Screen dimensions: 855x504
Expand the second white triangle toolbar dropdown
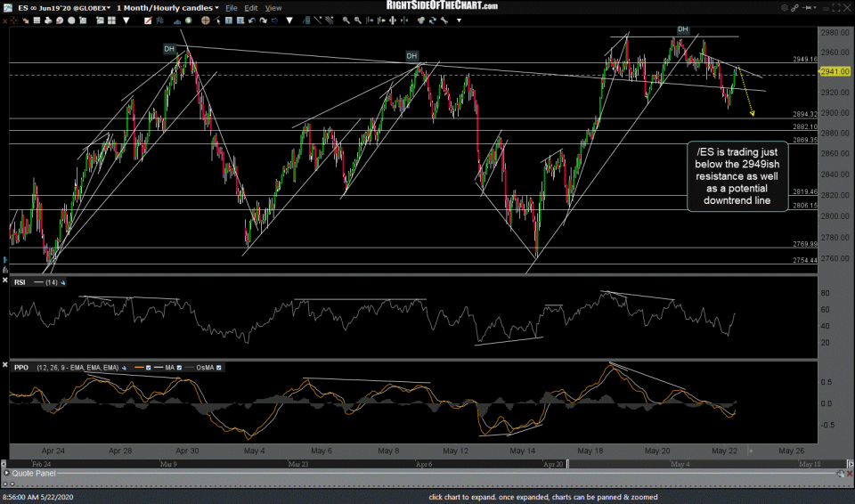coord(289,20)
